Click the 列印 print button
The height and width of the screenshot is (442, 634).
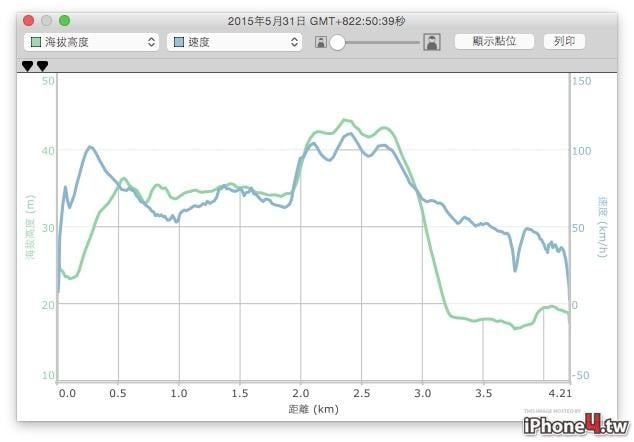564,41
